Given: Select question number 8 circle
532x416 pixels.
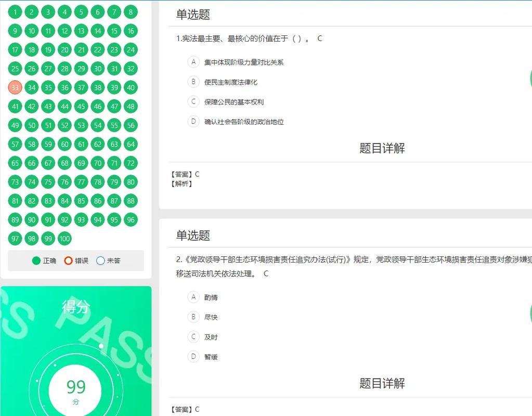Looking at the screenshot, I should pos(131,12).
